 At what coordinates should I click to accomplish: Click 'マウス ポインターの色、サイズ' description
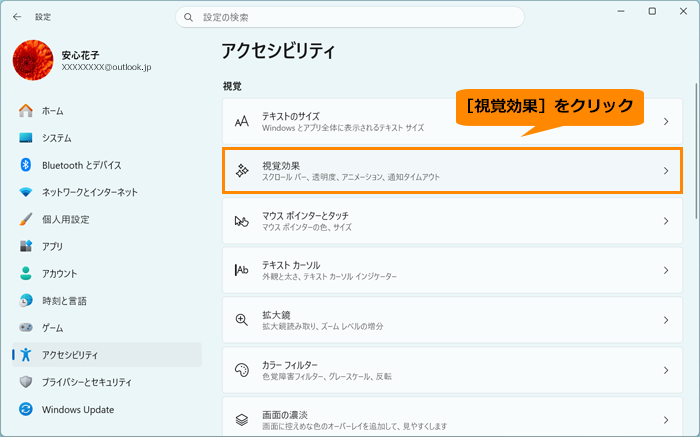click(307, 227)
